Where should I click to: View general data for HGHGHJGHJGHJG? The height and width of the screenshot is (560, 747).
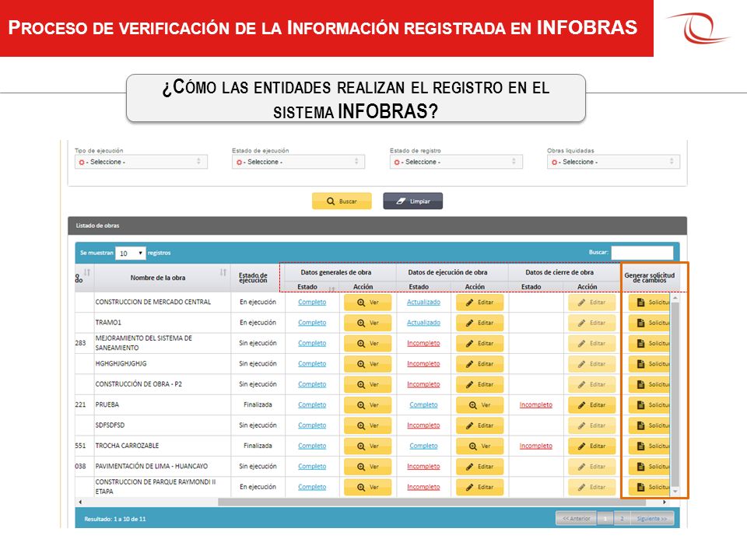coord(367,364)
